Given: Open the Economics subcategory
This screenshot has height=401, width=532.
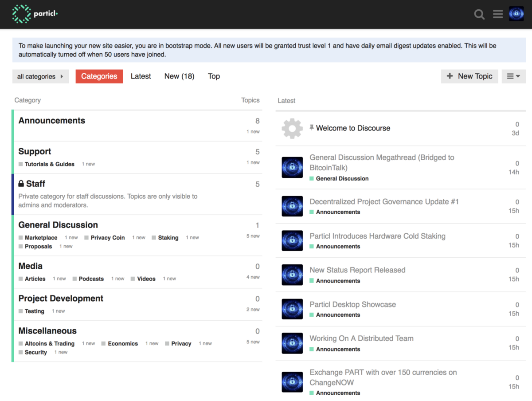Looking at the screenshot, I should (123, 344).
